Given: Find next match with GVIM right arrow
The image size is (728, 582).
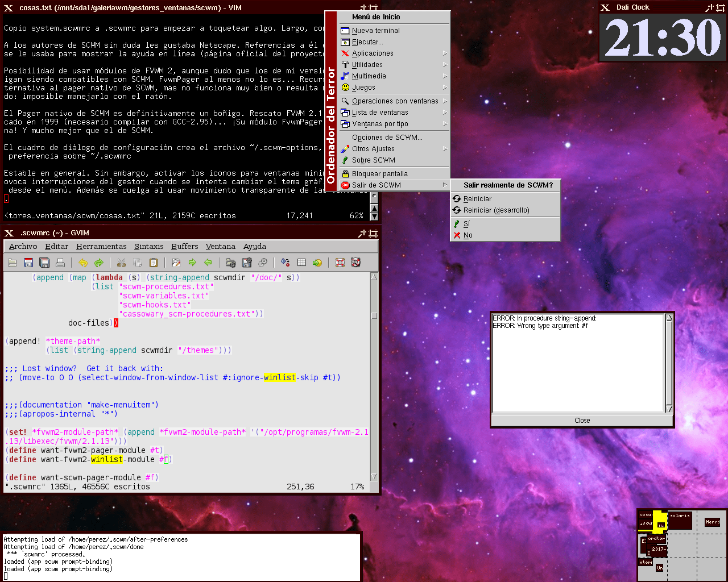Looking at the screenshot, I should coord(192,263).
